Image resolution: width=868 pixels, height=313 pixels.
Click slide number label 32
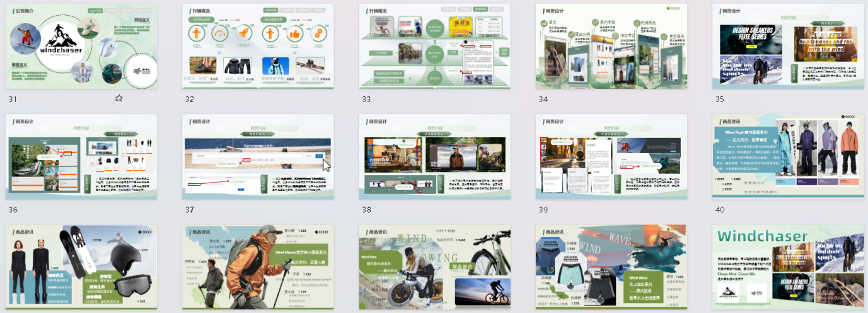[x=190, y=100]
